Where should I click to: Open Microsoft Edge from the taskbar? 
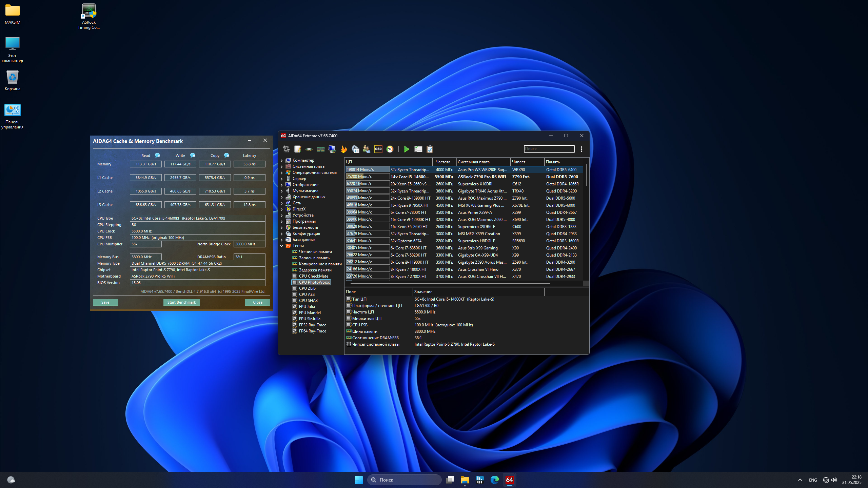[494, 480]
